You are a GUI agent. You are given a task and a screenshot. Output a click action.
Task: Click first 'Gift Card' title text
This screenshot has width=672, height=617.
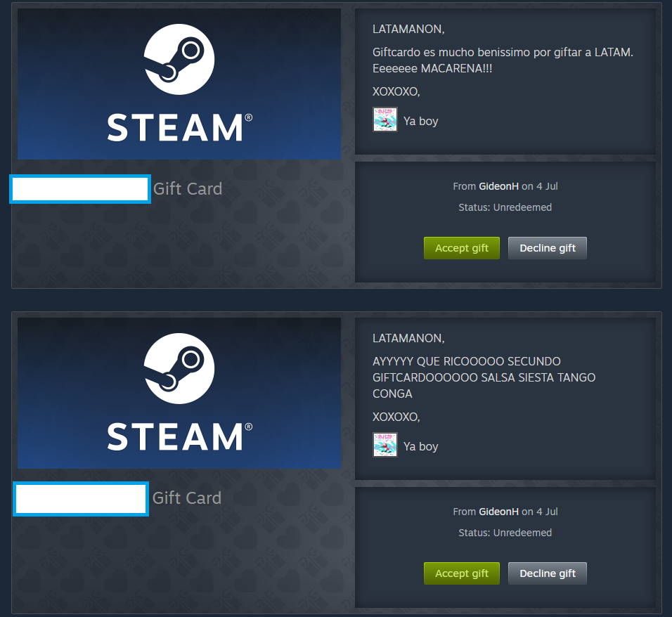[188, 189]
